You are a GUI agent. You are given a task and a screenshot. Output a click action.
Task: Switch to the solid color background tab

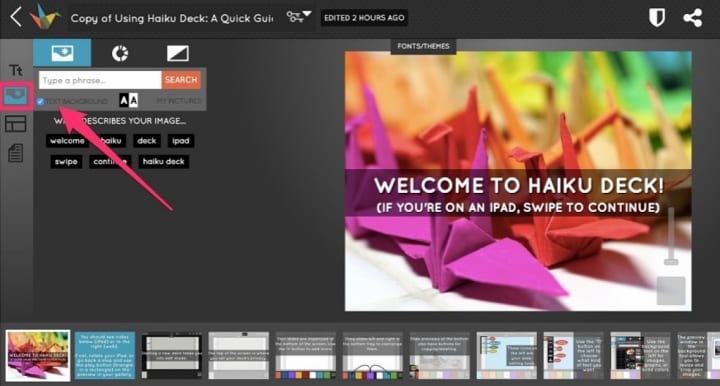178,53
